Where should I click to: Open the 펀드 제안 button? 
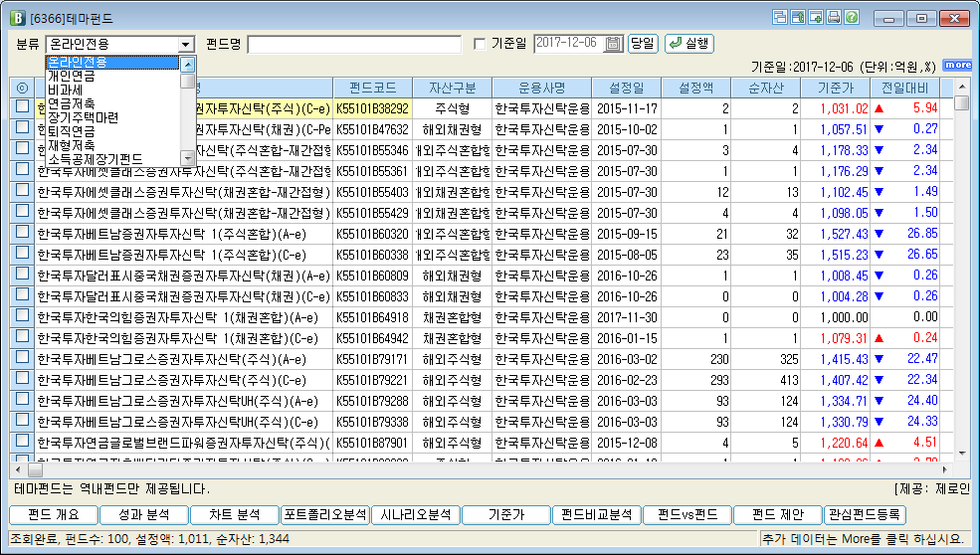click(x=778, y=515)
